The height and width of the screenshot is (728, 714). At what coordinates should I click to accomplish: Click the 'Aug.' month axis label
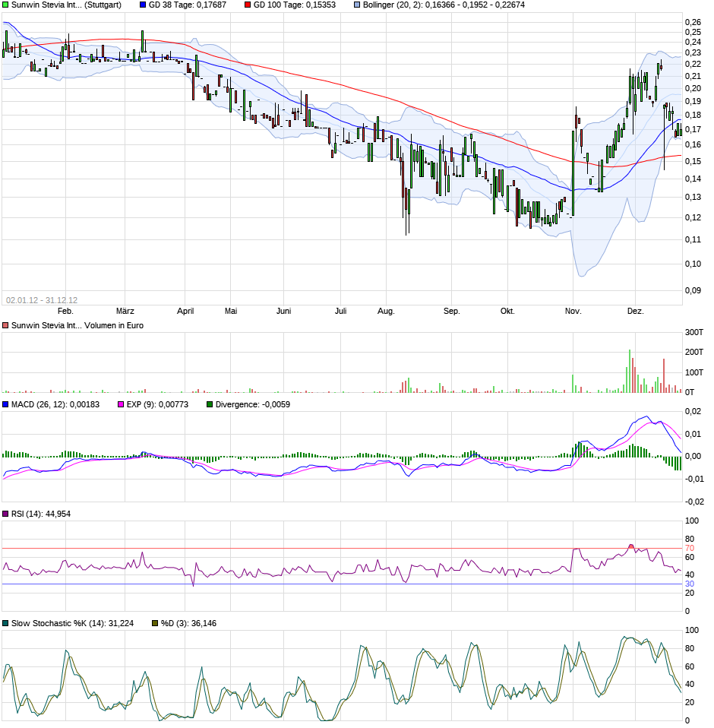tap(386, 311)
